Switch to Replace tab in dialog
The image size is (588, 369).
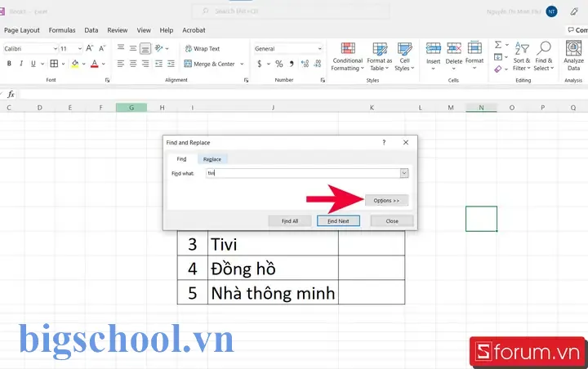click(212, 159)
